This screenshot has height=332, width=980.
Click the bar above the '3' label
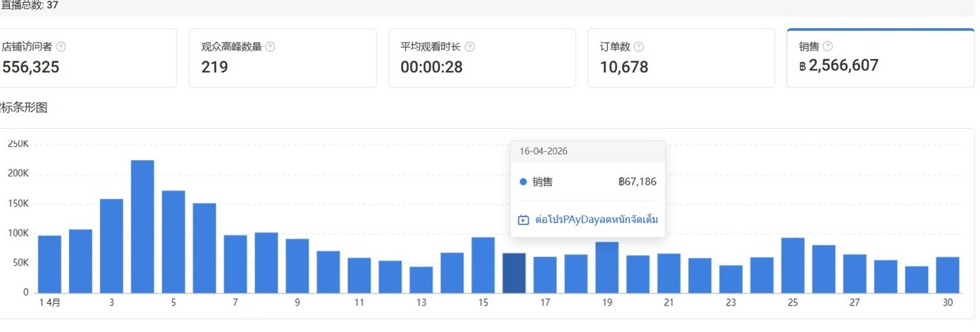[x=111, y=246]
